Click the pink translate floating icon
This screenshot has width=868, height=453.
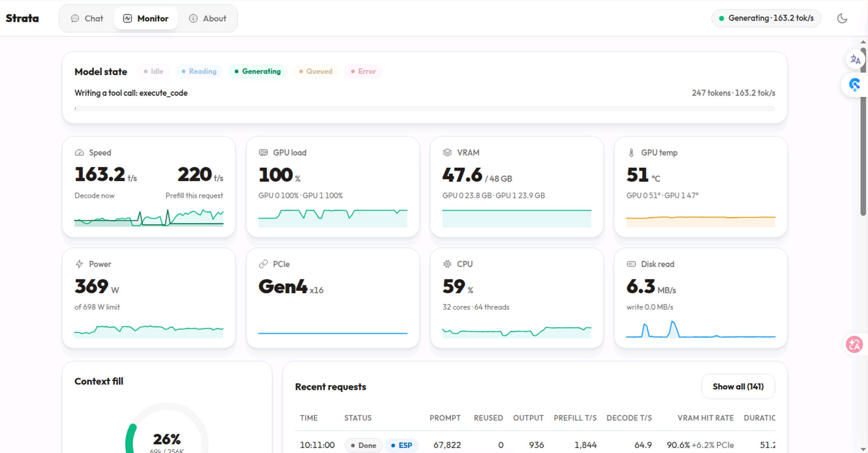pyautogui.click(x=854, y=344)
